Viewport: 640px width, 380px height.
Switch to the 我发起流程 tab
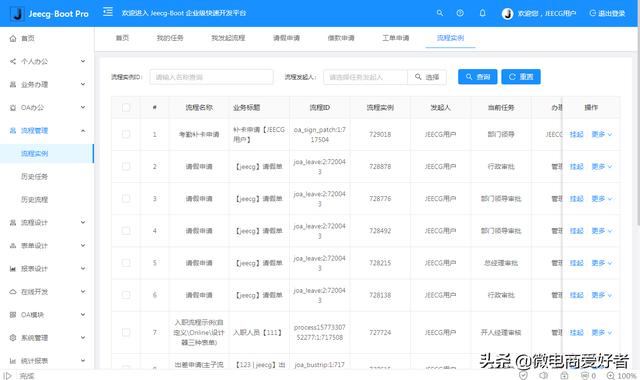228,38
